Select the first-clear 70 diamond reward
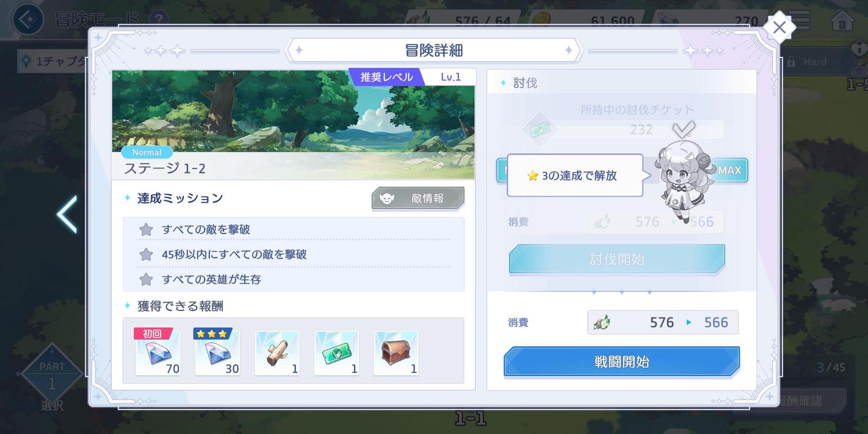The image size is (868, 434). pyautogui.click(x=158, y=353)
